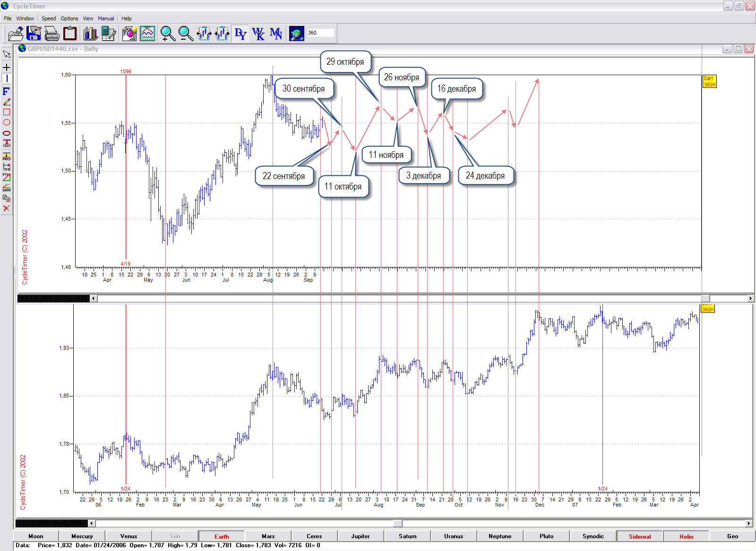Select the TIME measurement tool

7,166
